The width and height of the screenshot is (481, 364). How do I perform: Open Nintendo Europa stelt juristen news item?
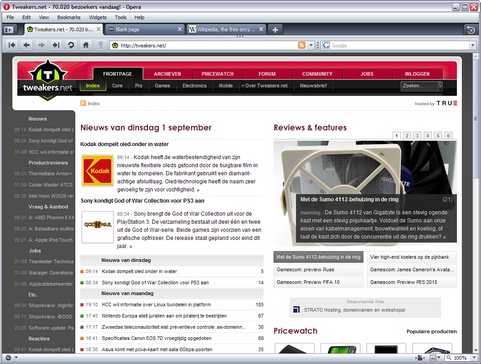(x=164, y=316)
